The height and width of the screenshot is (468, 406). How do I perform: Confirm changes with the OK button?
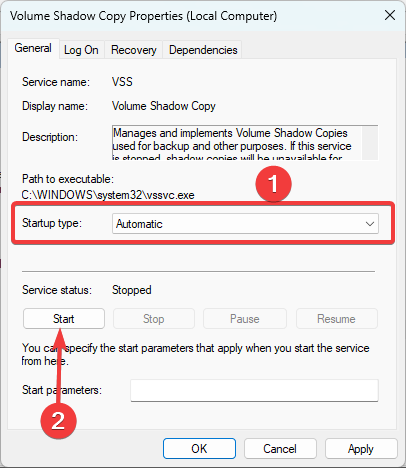(x=199, y=449)
